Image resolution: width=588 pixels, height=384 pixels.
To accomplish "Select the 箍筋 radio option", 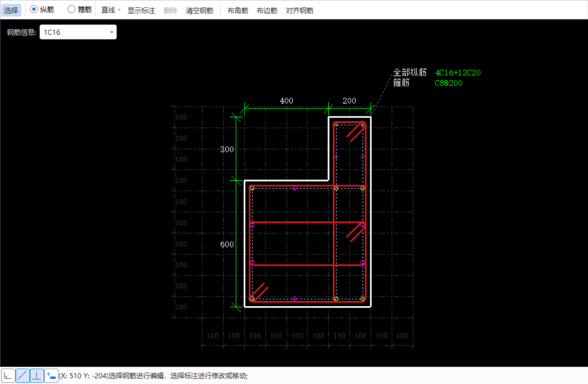I will [x=80, y=10].
